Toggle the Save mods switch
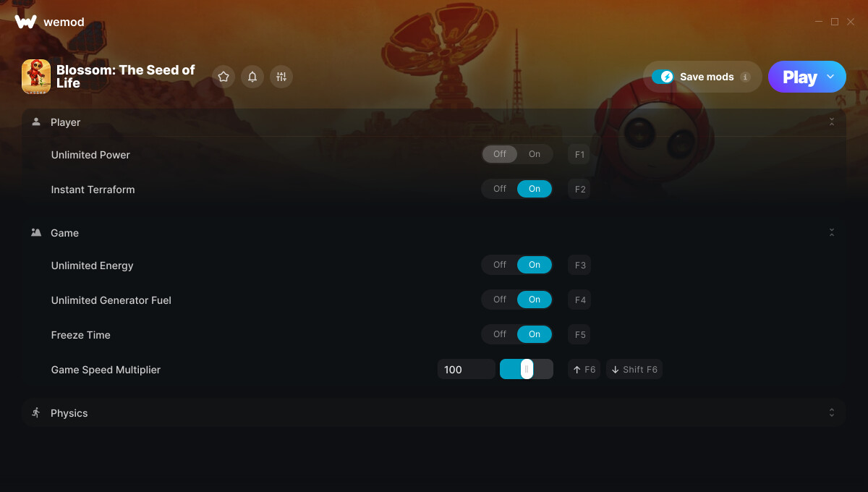The image size is (868, 492). [663, 77]
